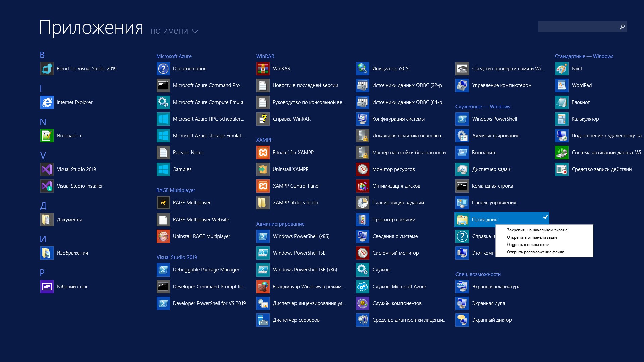Open the 'по имени' sort dropdown
Viewport: 644px width, 362px height.
click(174, 31)
